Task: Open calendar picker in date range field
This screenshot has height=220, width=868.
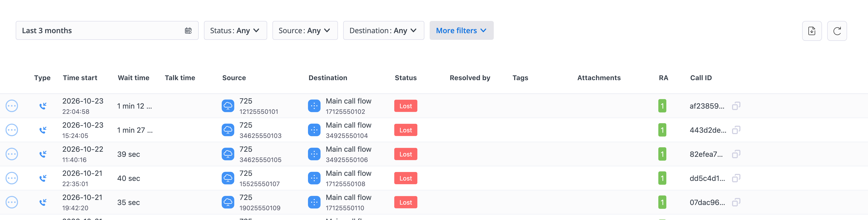Action: coord(188,31)
